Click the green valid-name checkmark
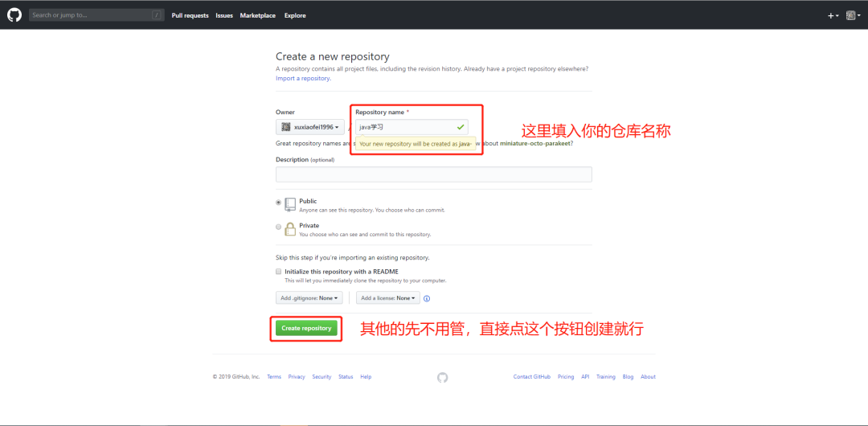Image resolution: width=868 pixels, height=426 pixels. (x=461, y=127)
